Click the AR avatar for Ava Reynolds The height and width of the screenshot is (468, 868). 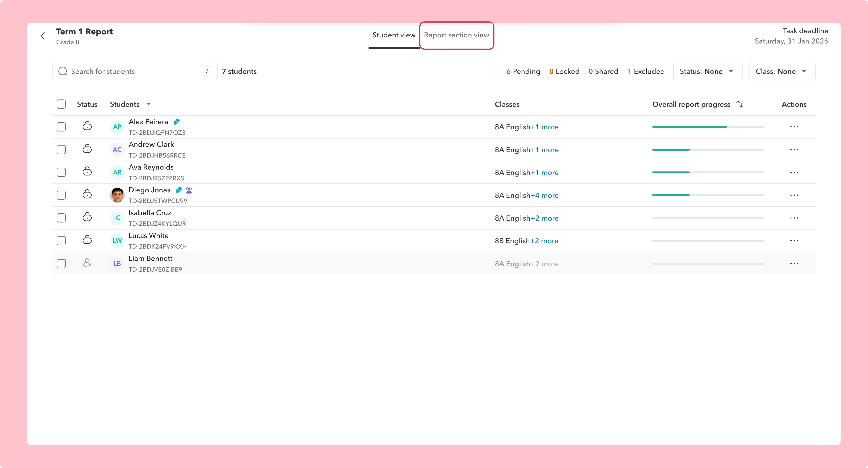(117, 172)
